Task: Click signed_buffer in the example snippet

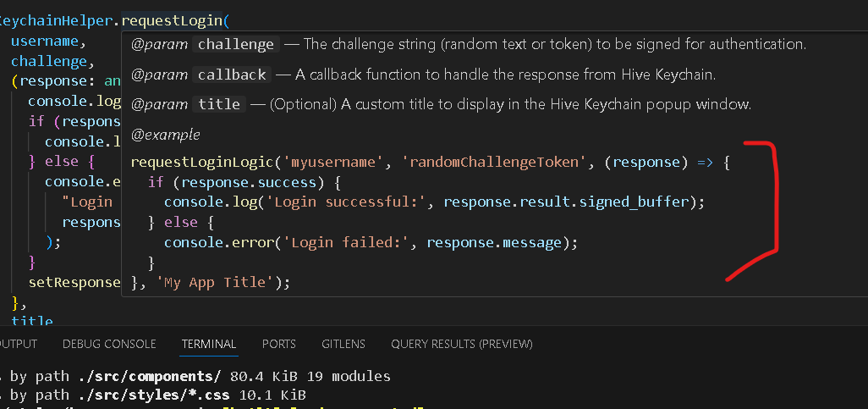Action: coord(635,202)
